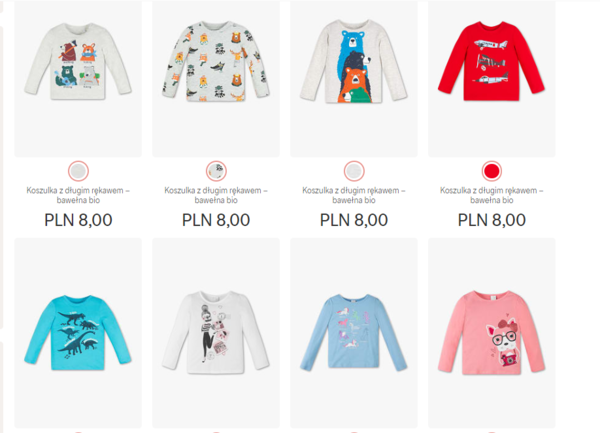The height and width of the screenshot is (433, 600).
Task: Select patterned swatch under animal print shirt
Action: [216, 171]
